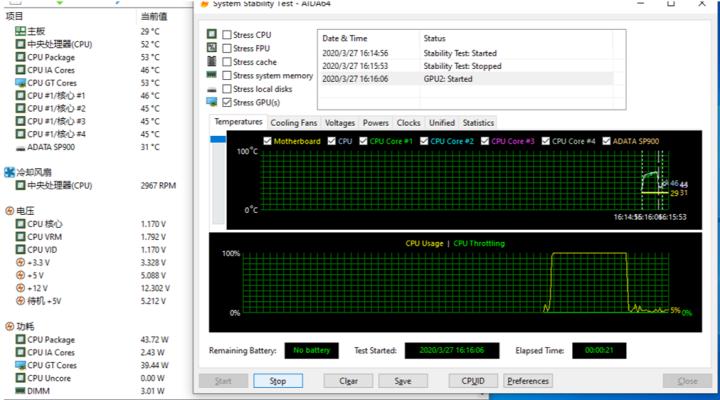
Task: Uncheck the Stress GPU(s) checkbox
Action: (x=227, y=102)
